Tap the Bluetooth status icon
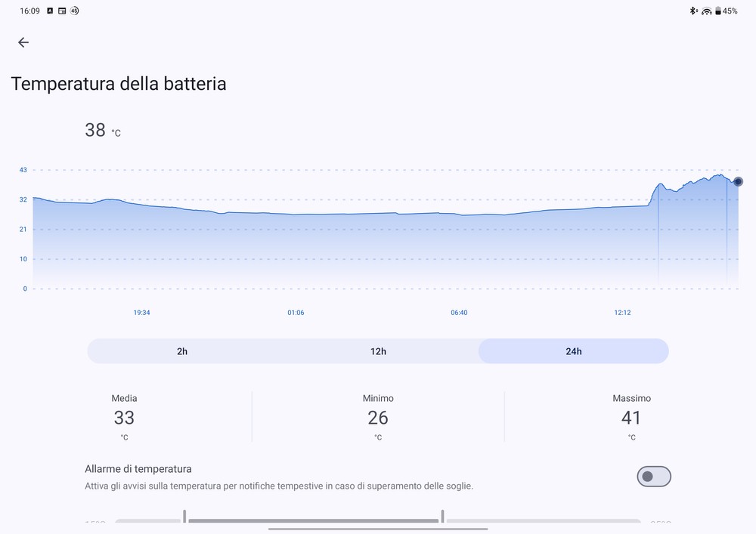This screenshot has height=534, width=756. coord(693,11)
